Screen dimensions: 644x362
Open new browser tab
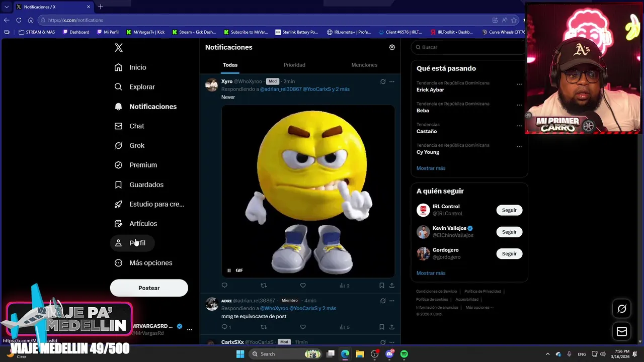[x=101, y=7]
